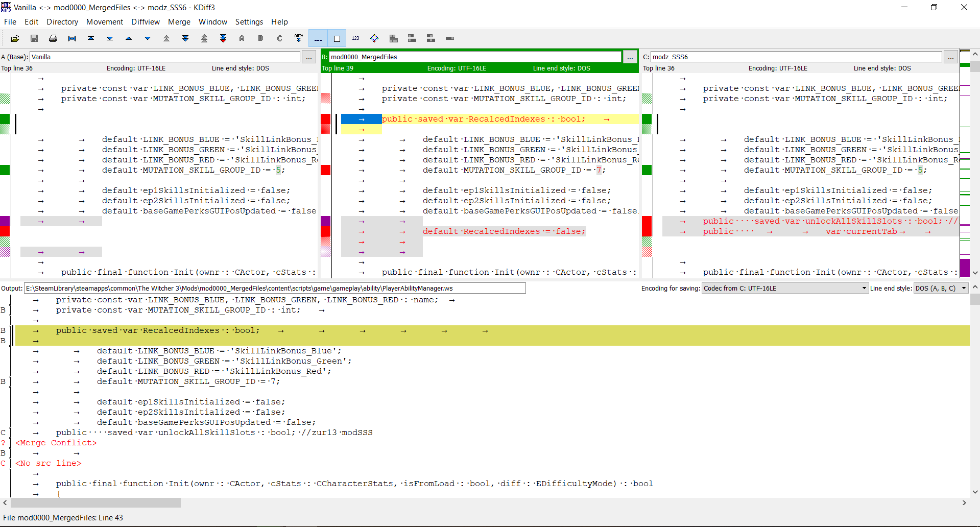Toggle automatic advance to next conflict
This screenshot has height=527, width=980.
[x=299, y=38]
